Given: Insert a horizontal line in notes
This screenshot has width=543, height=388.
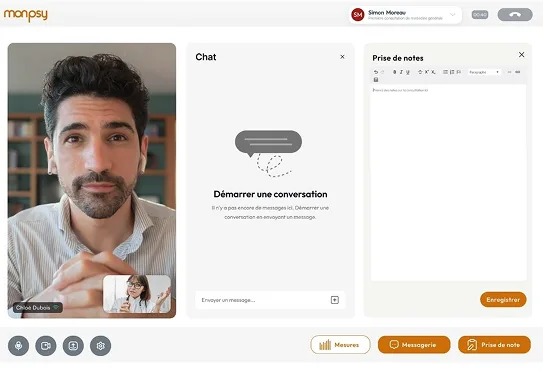Looking at the screenshot, I should point(509,72).
